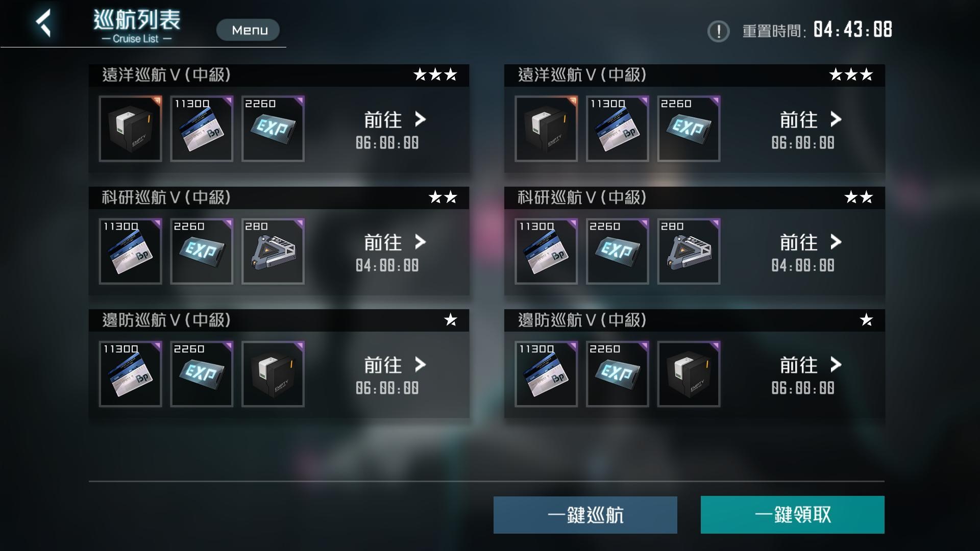Go back using the top-left arrow icon
This screenshot has width=980, height=551.
(x=44, y=23)
